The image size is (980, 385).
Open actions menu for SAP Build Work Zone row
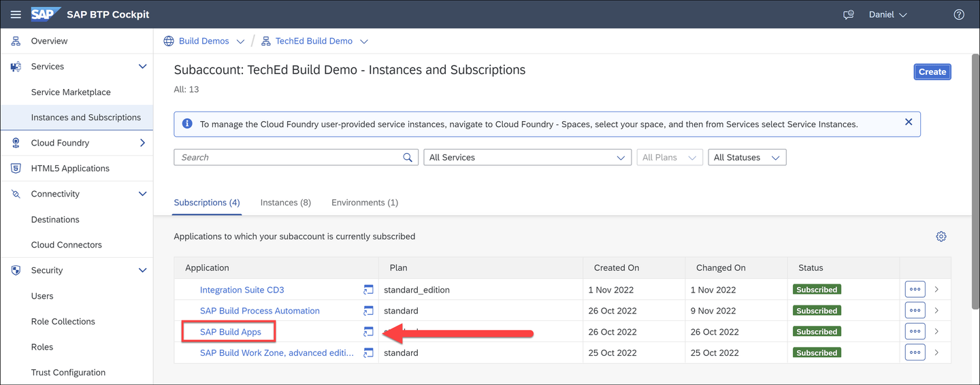pos(915,352)
